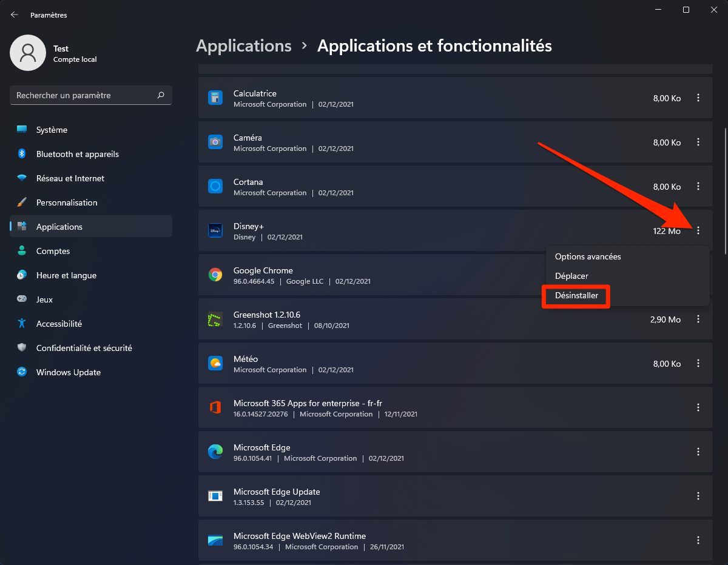Click the Microsoft Edge Update icon
728x565 pixels.
tap(215, 496)
